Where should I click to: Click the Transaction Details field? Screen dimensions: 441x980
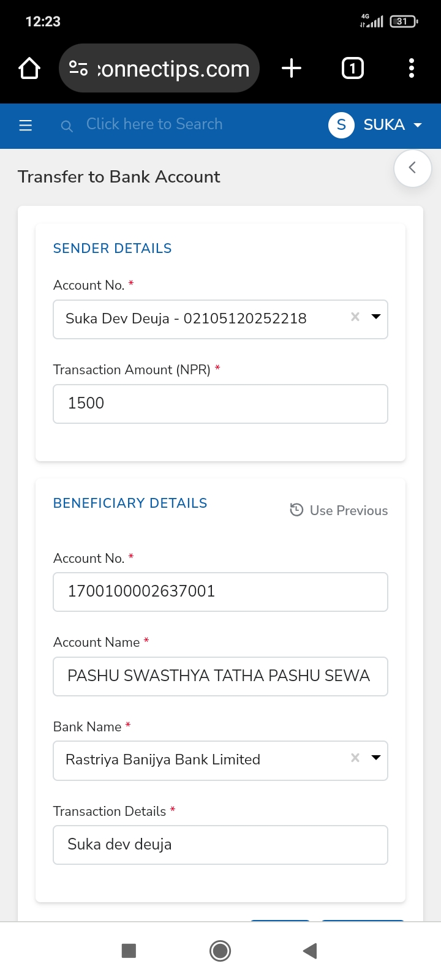point(221,845)
